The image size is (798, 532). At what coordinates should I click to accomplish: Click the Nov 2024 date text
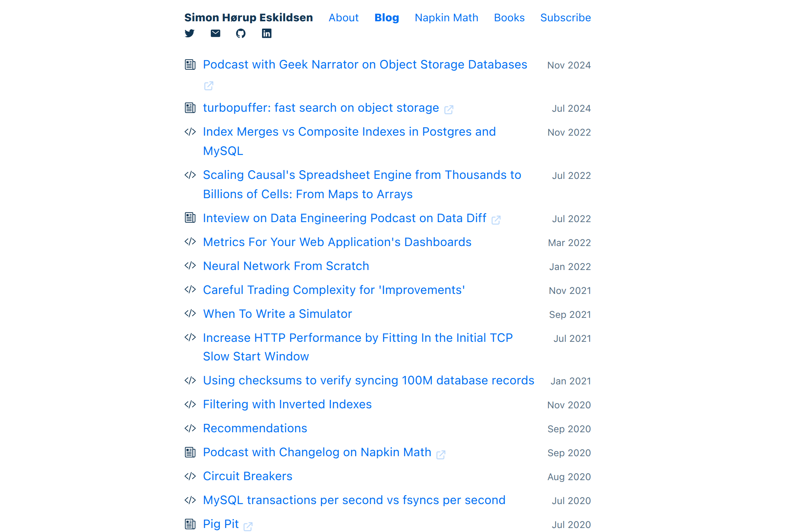pos(569,65)
